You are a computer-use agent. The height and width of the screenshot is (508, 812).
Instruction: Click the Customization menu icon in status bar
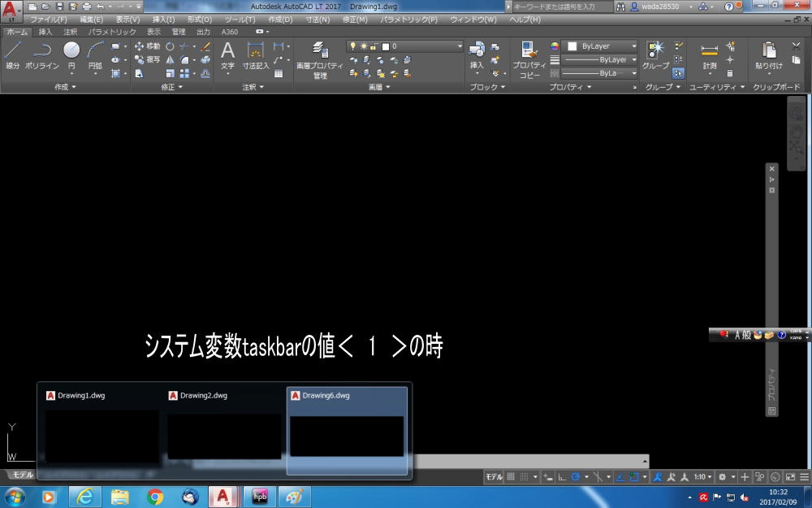tap(804, 476)
